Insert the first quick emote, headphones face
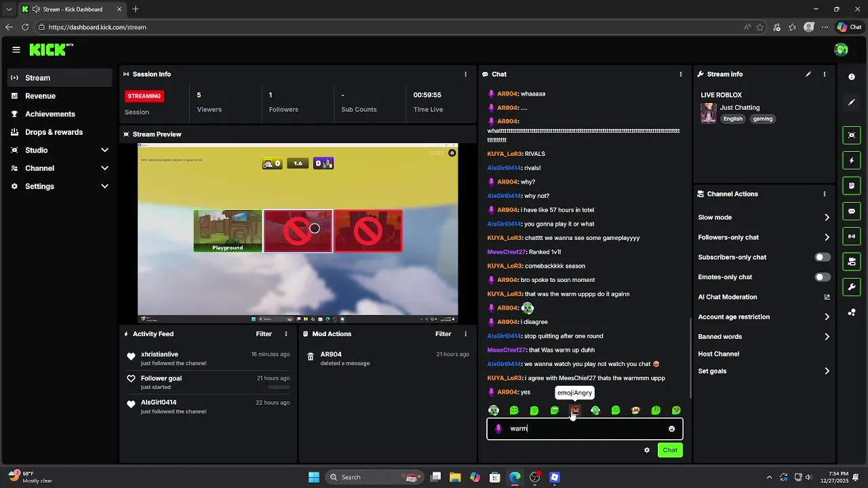868x488 pixels. pos(494,410)
